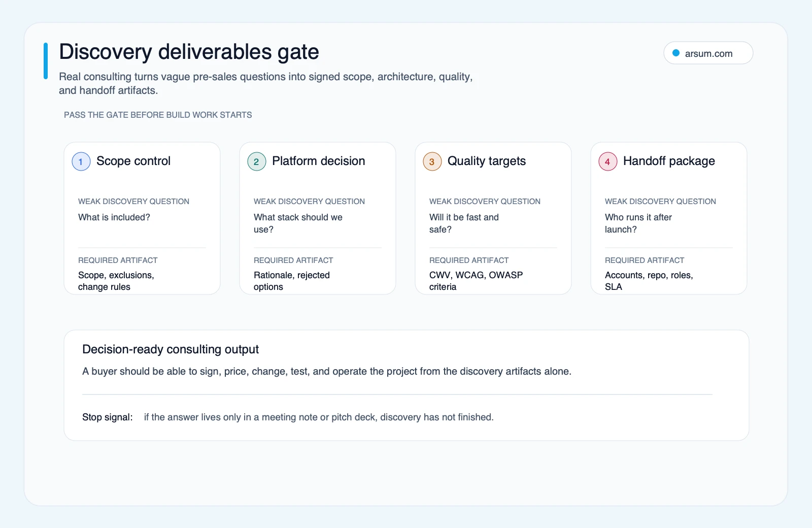
Task: Click REQUIRED ARTIFACT label in Scope control card
Action: 118,260
